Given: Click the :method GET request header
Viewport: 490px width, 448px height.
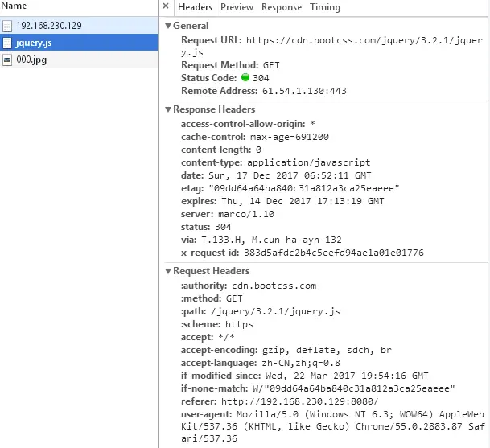Looking at the screenshot, I should tap(212, 298).
